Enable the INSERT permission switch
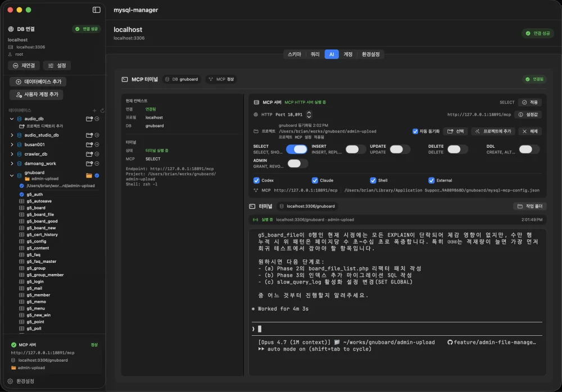 (x=356, y=149)
